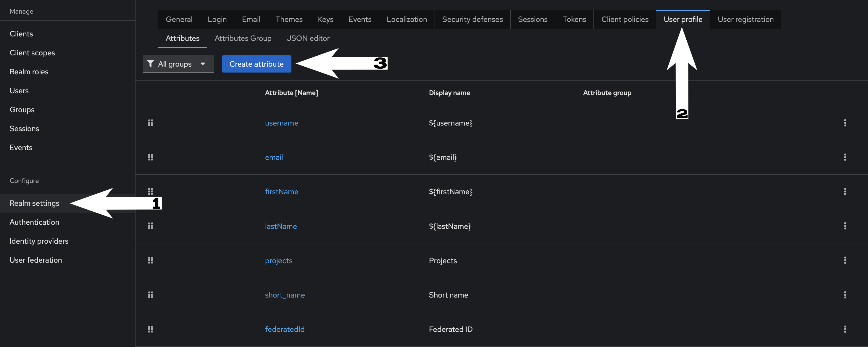Click the drag handle for the short_name row
The image size is (868, 347).
pos(150,295)
